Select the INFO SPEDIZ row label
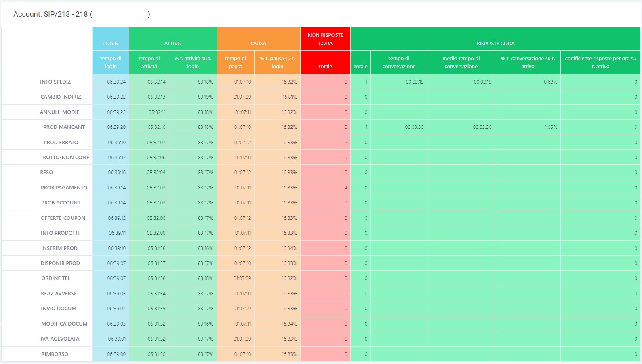Viewport: 642px width, 364px height. coord(55,82)
